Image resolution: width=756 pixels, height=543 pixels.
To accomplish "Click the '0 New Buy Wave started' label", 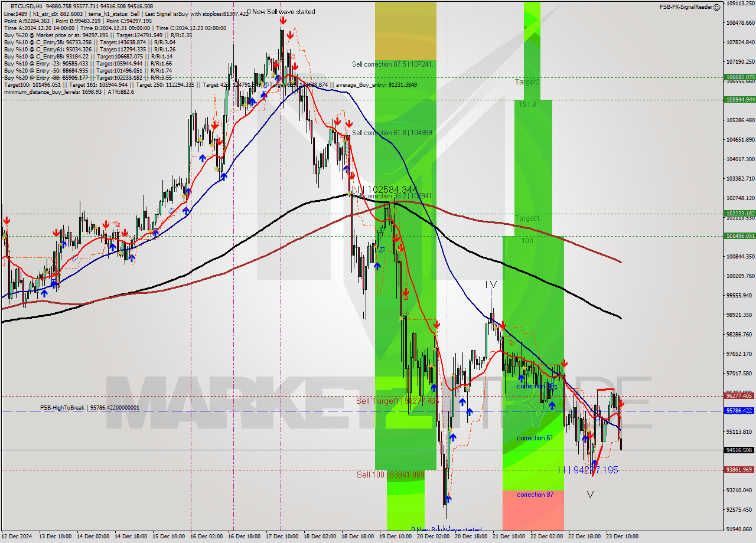I will [x=447, y=530].
